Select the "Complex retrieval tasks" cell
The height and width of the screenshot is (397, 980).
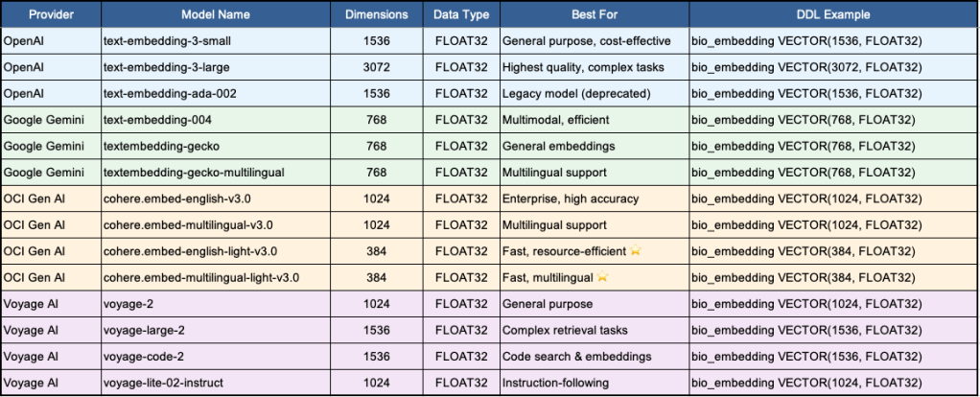coord(565,330)
